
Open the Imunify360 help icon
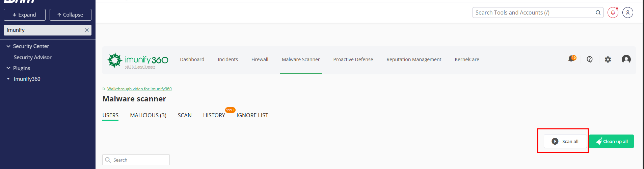pos(590,59)
